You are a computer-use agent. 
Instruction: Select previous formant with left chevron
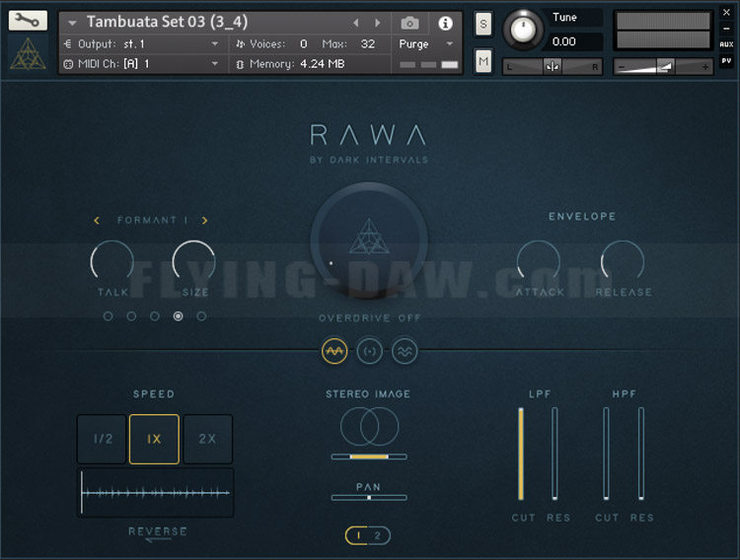coord(97,220)
